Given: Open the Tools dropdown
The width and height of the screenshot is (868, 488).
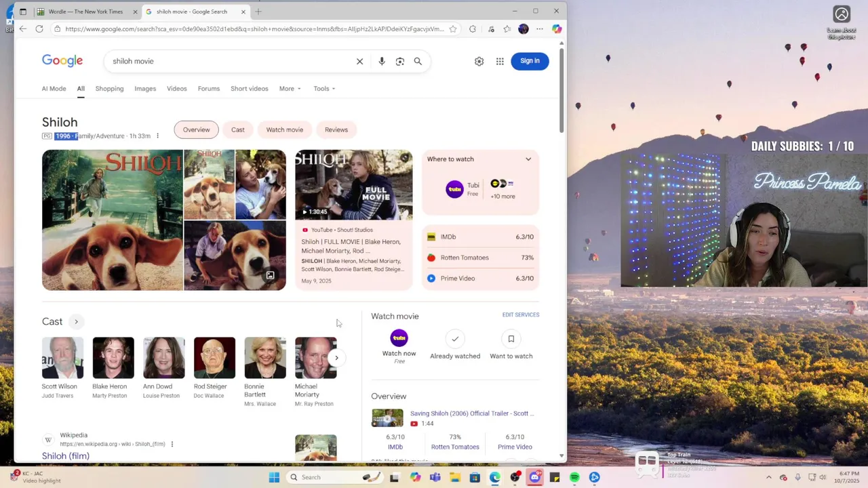Looking at the screenshot, I should tap(324, 89).
